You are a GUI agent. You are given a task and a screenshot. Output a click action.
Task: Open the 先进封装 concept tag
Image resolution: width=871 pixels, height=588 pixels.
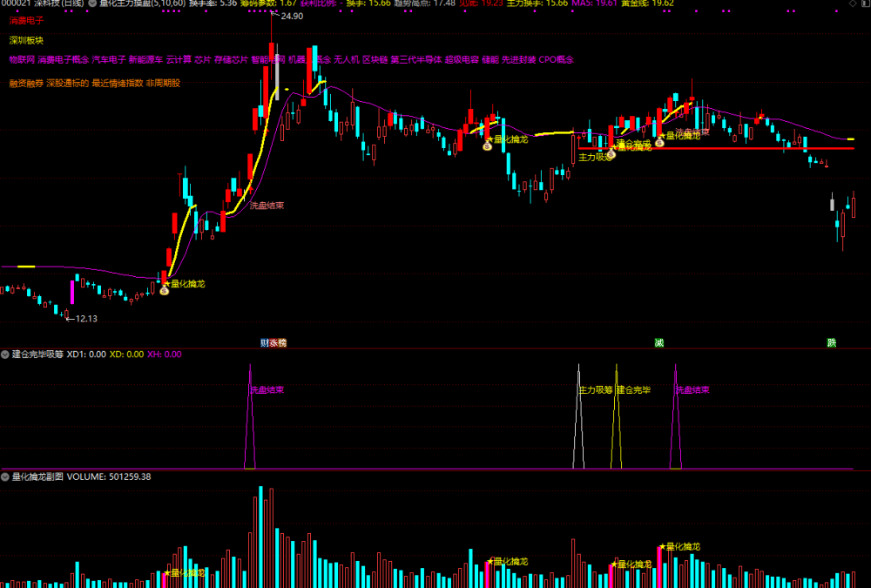(519, 59)
